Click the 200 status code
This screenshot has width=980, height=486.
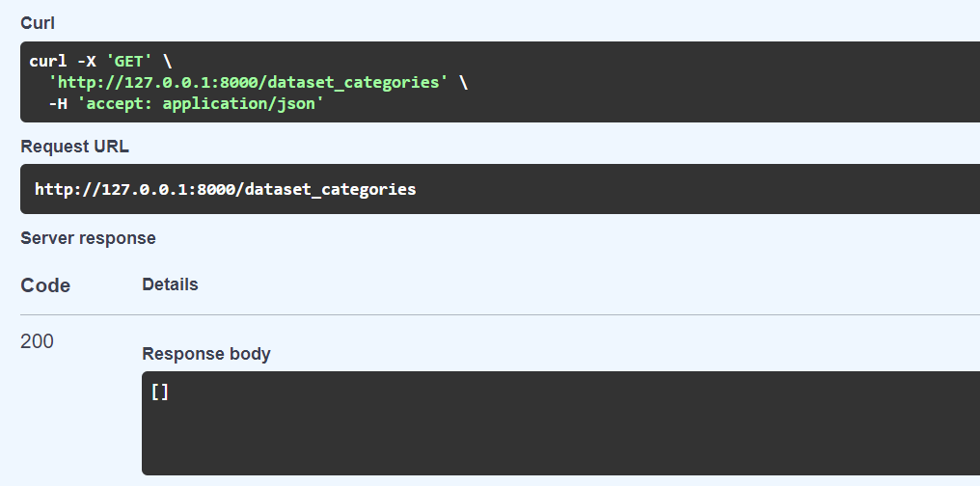coord(37,341)
